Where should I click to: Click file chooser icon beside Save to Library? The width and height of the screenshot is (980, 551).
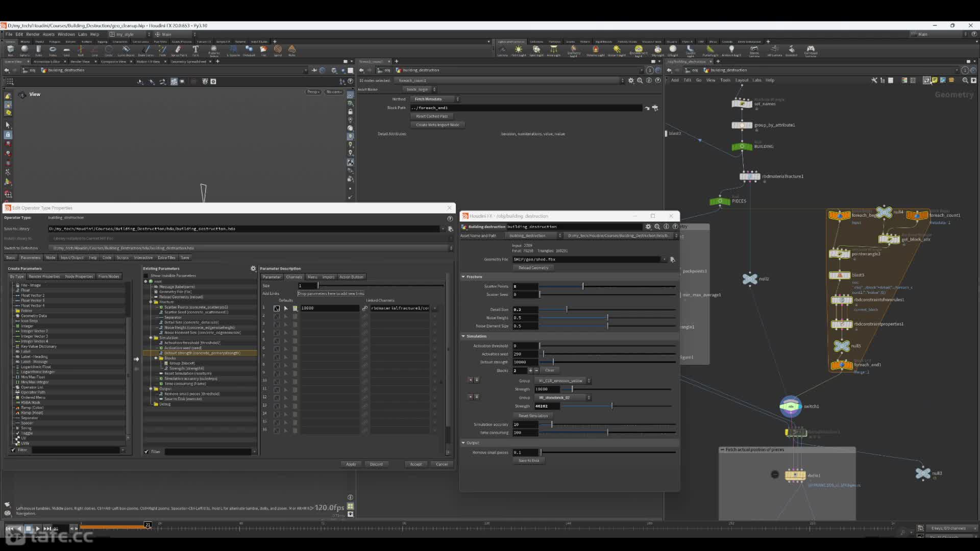tap(450, 229)
